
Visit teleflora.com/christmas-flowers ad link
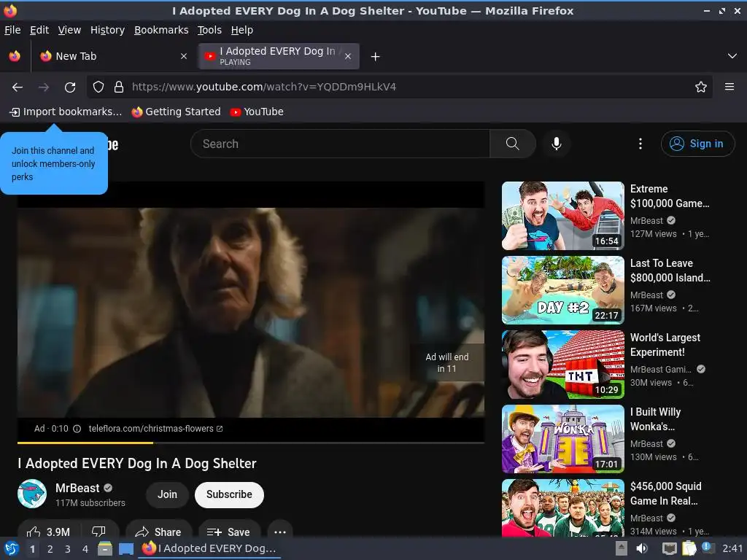[x=155, y=429]
